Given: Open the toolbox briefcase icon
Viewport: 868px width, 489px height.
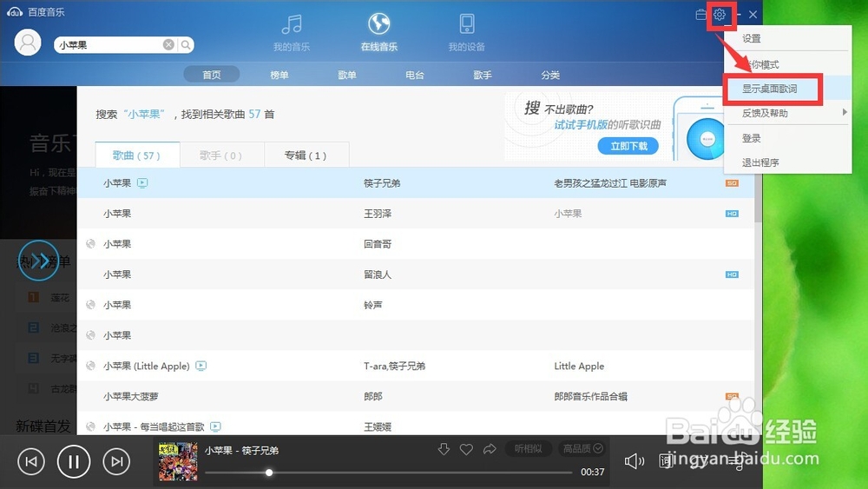Looking at the screenshot, I should [700, 15].
